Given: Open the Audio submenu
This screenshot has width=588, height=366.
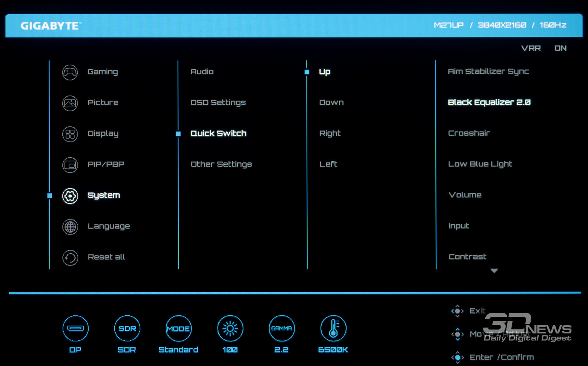Looking at the screenshot, I should pos(202,72).
